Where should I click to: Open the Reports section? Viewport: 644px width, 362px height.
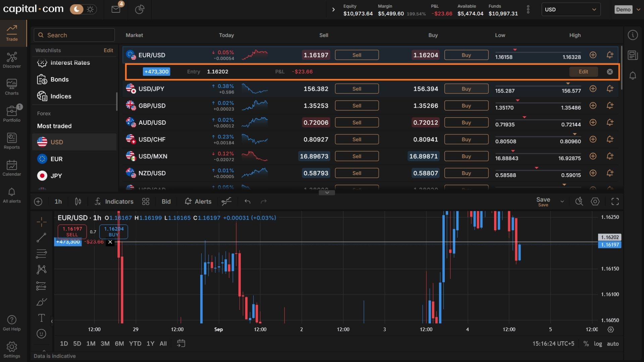click(12, 141)
